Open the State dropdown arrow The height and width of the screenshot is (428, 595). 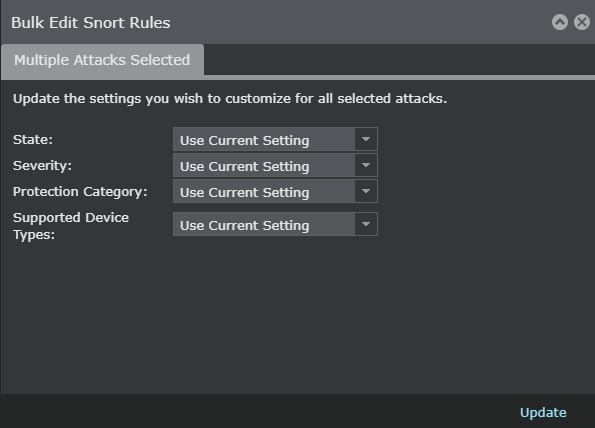pos(366,139)
